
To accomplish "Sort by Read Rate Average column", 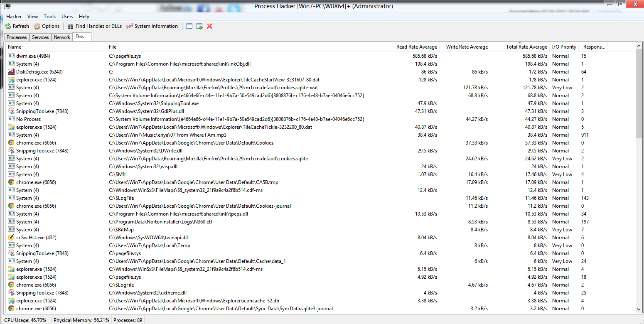I will (413, 47).
